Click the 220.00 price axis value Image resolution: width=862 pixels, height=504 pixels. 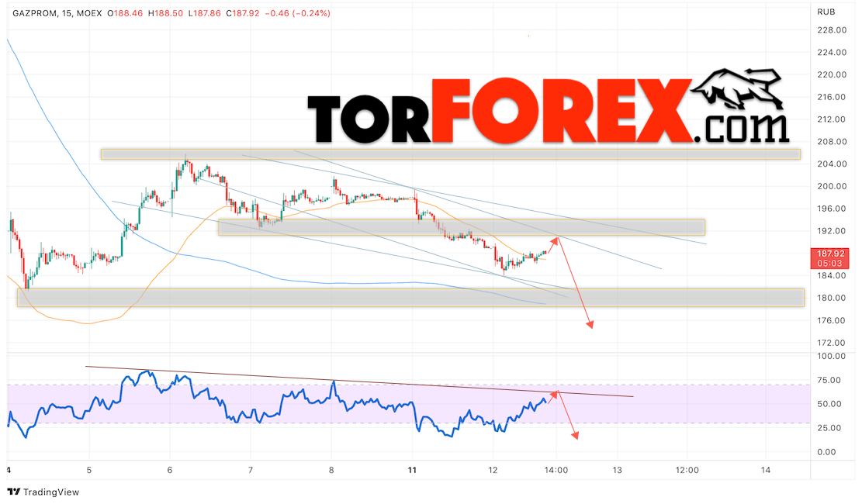pyautogui.click(x=832, y=74)
